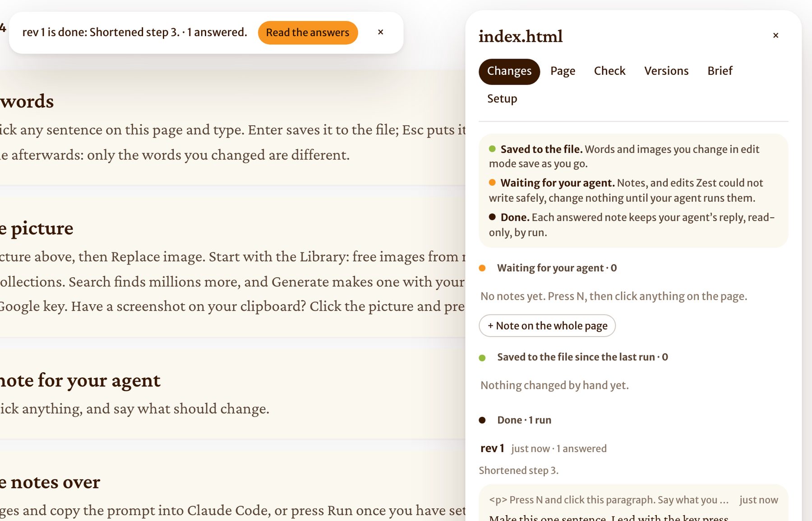
Task: Click the index.html panel title
Action: [521, 36]
